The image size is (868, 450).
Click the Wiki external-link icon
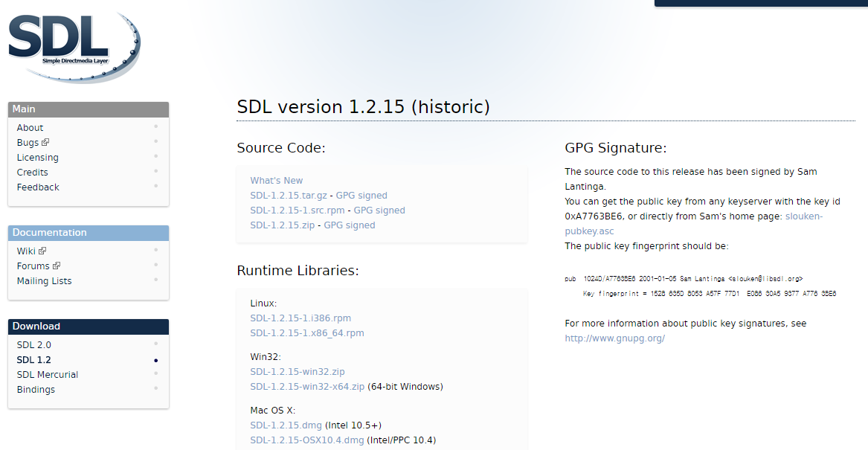[x=42, y=251]
